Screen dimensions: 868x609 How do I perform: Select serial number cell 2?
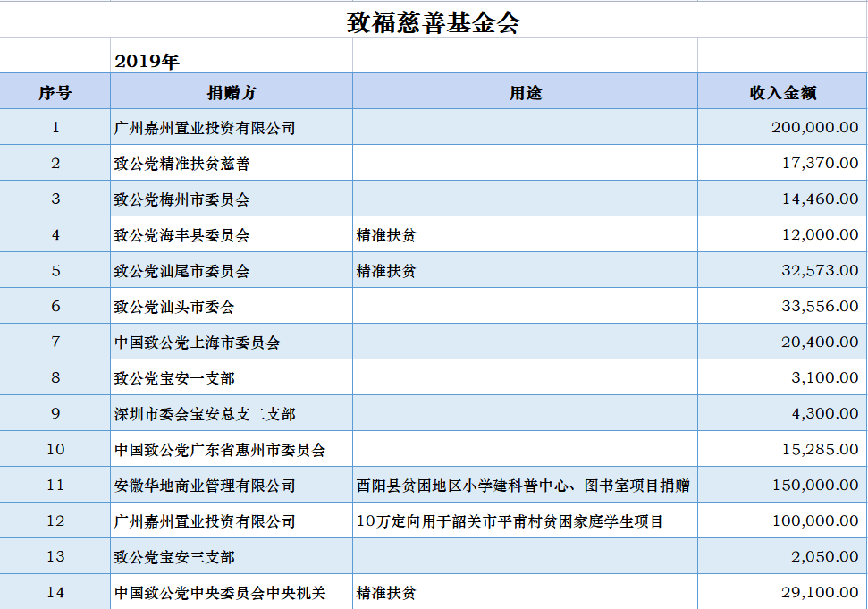tap(55, 163)
